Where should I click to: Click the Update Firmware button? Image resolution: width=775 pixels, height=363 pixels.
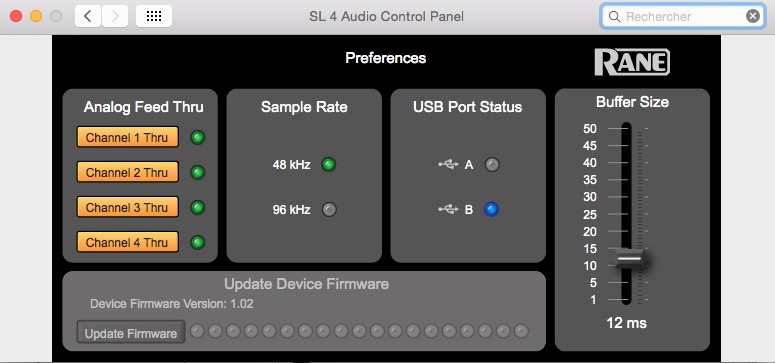tap(130, 333)
